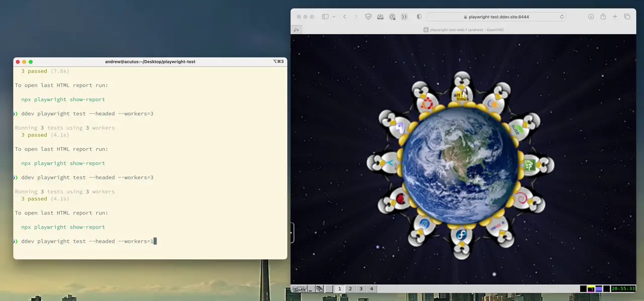The height and width of the screenshot is (301, 644).
Task: Click the alt linux penguin at top
Action: pos(461,89)
